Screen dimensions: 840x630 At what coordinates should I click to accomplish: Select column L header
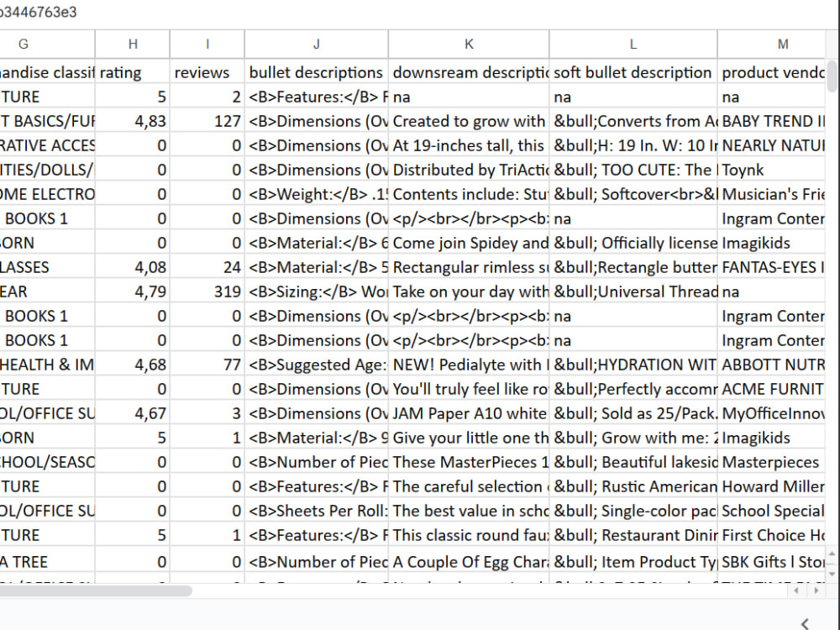click(x=633, y=44)
